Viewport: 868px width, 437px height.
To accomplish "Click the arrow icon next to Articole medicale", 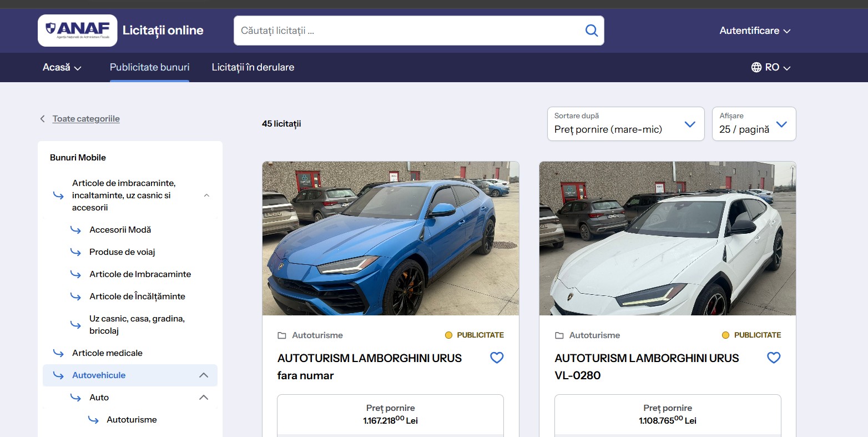I will coord(58,353).
